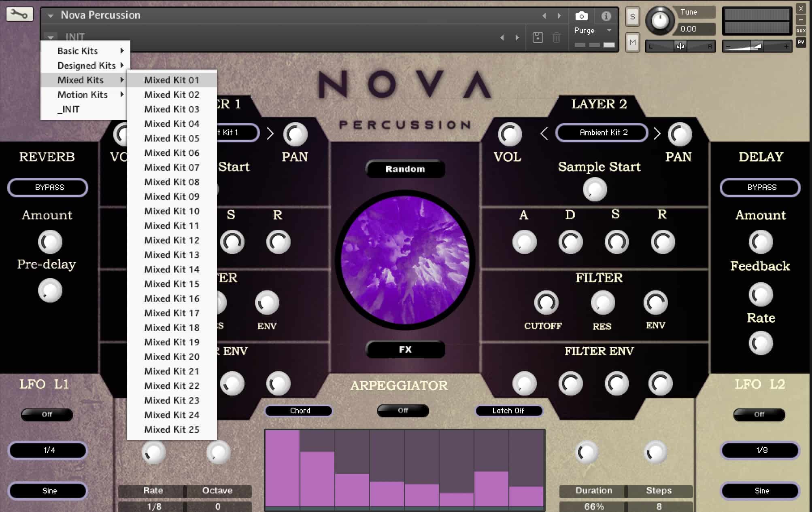
Task: Click the FX button
Action: tap(405, 349)
